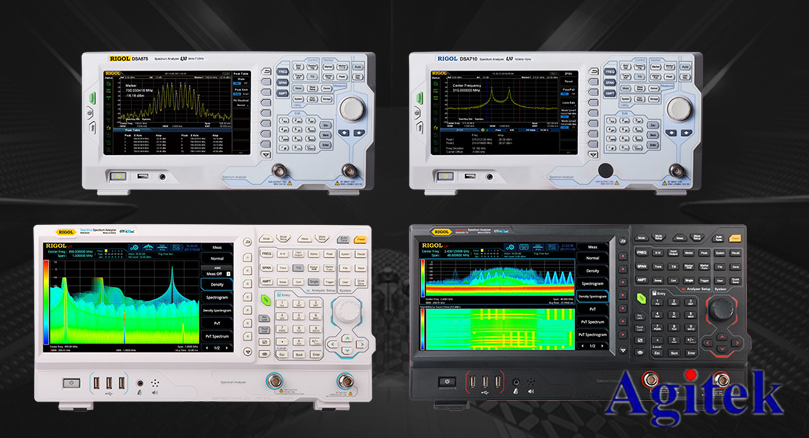
Task: Tap AMPT key on white RSA analyzer
Action: coord(266,282)
